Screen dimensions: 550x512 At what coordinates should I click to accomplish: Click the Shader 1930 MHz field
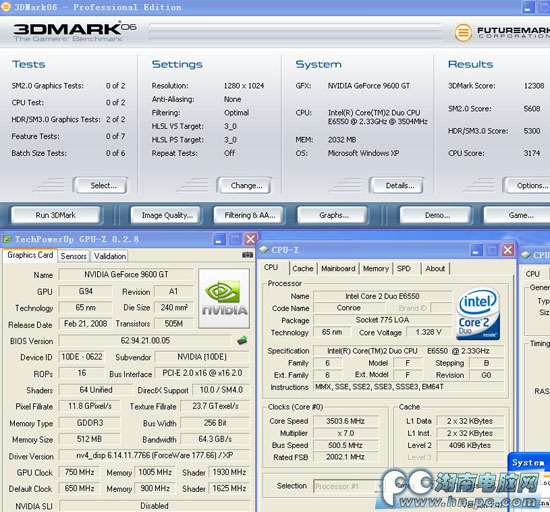tap(229, 472)
